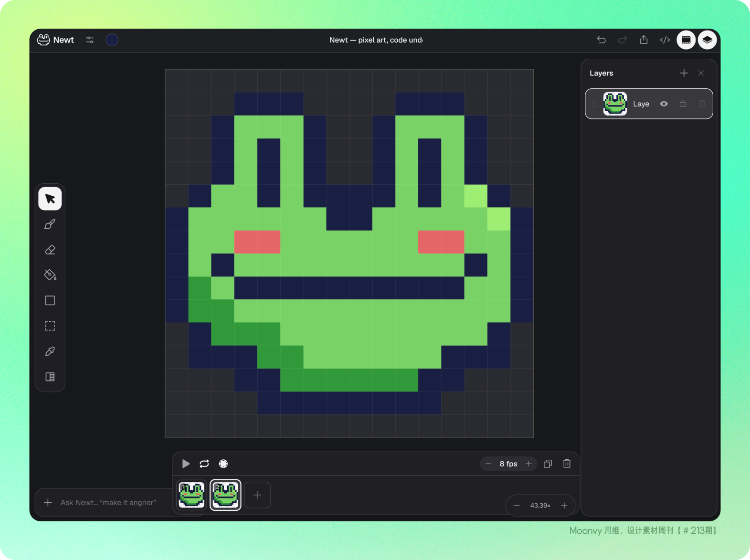Increase the fps value

[529, 464]
